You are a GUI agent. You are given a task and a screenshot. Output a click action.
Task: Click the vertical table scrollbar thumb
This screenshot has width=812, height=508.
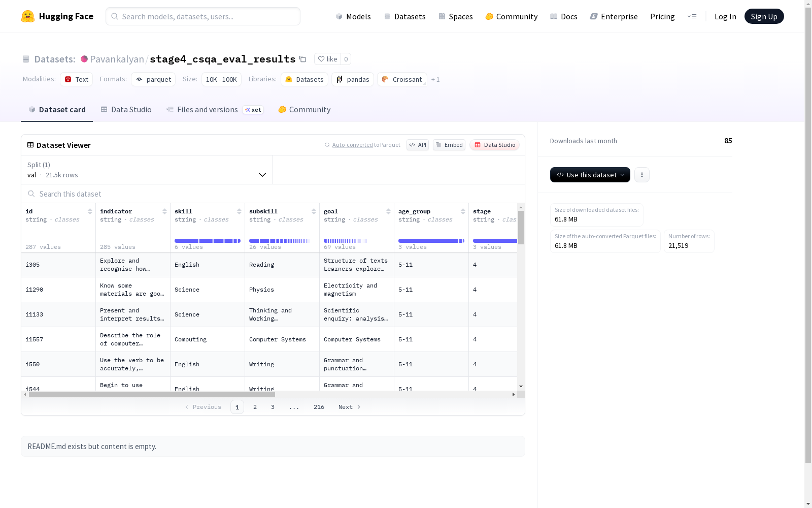[521, 227]
